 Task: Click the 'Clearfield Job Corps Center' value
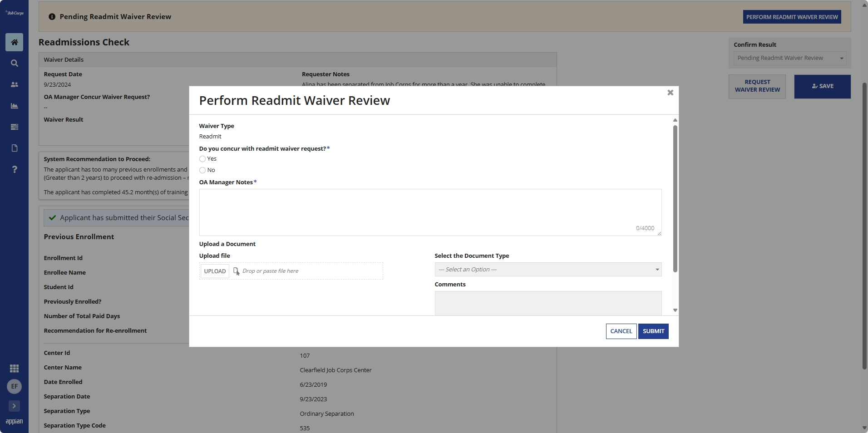pyautogui.click(x=335, y=370)
